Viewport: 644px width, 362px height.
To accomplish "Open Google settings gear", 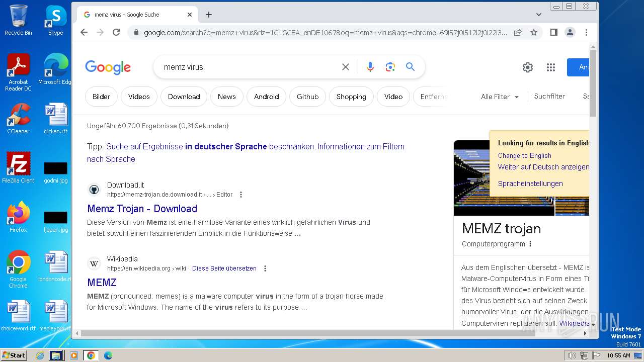I will click(527, 67).
